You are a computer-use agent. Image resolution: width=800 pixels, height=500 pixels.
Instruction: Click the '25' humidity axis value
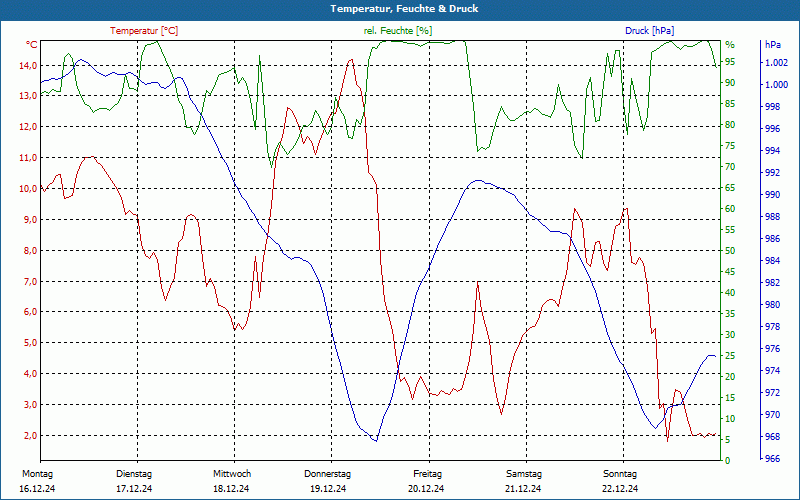pyautogui.click(x=730, y=356)
